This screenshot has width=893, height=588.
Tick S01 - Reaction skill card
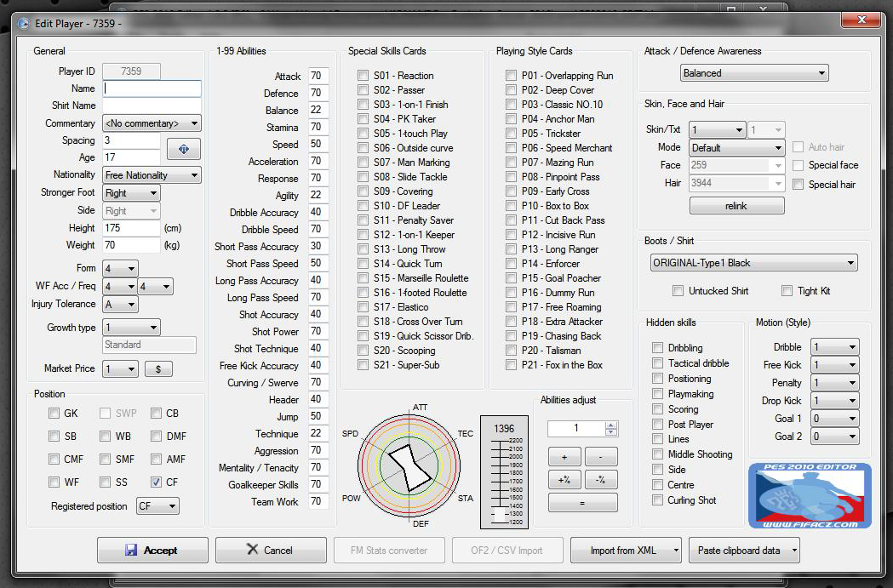point(363,75)
